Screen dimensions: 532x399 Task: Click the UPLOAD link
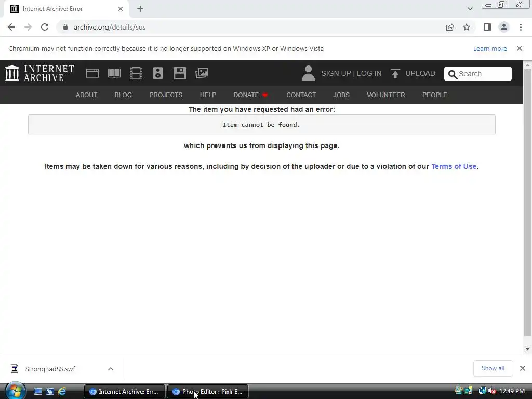tap(420, 73)
